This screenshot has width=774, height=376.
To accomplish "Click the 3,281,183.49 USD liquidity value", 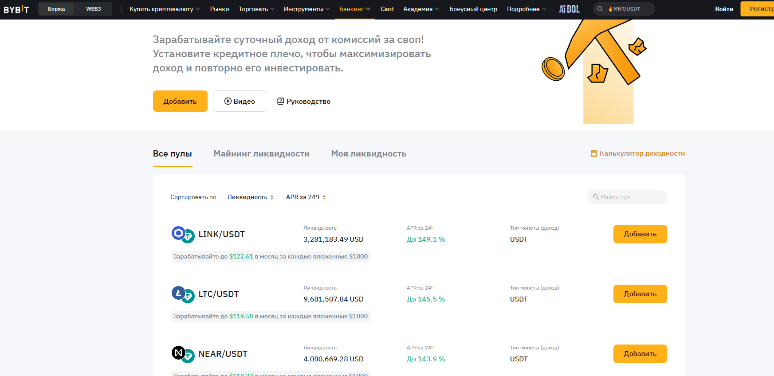I will [x=333, y=239].
